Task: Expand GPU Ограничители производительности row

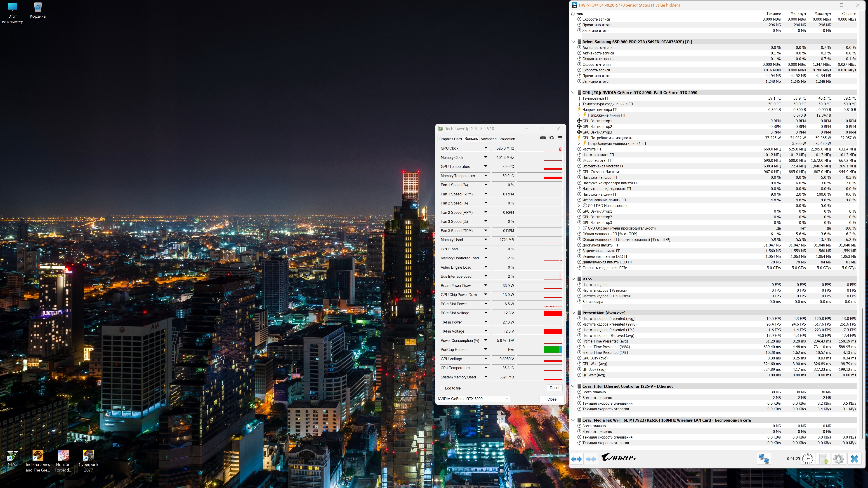Action: [x=579, y=228]
